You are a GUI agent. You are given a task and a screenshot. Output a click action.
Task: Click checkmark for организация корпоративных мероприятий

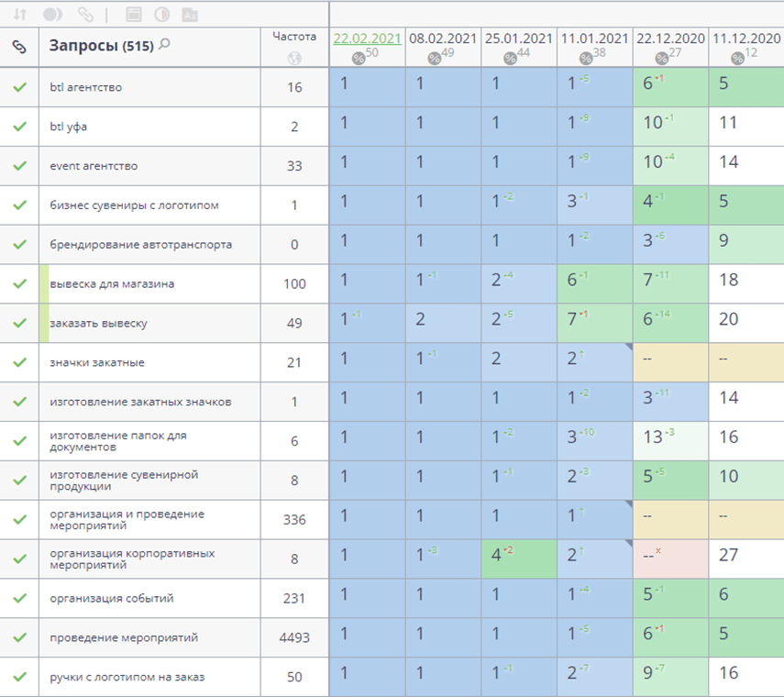[x=19, y=559]
